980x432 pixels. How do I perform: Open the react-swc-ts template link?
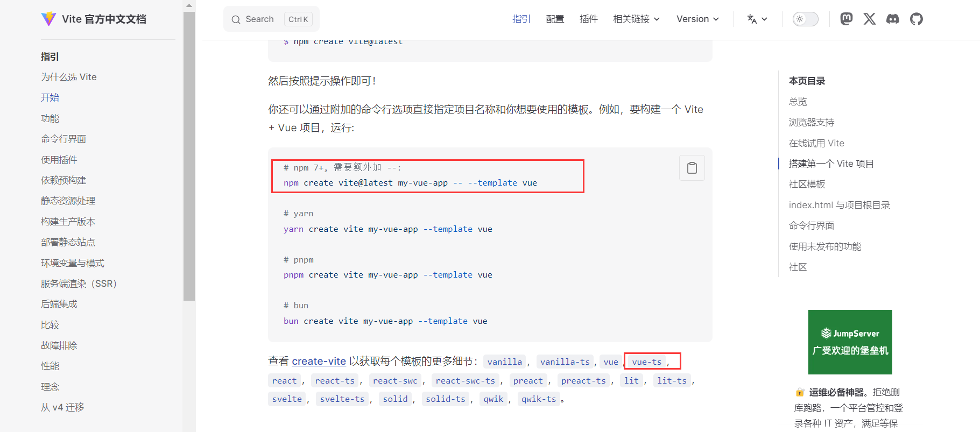tap(466, 380)
